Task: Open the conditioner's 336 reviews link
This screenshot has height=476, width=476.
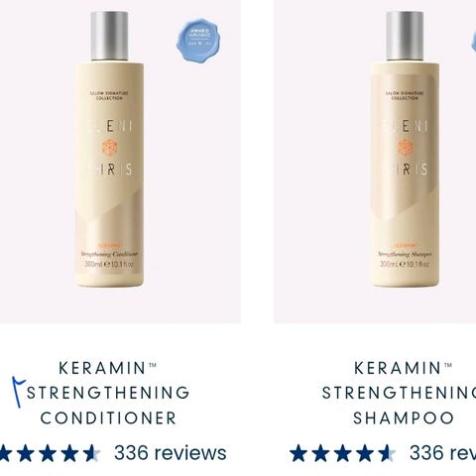Action: click(x=171, y=453)
